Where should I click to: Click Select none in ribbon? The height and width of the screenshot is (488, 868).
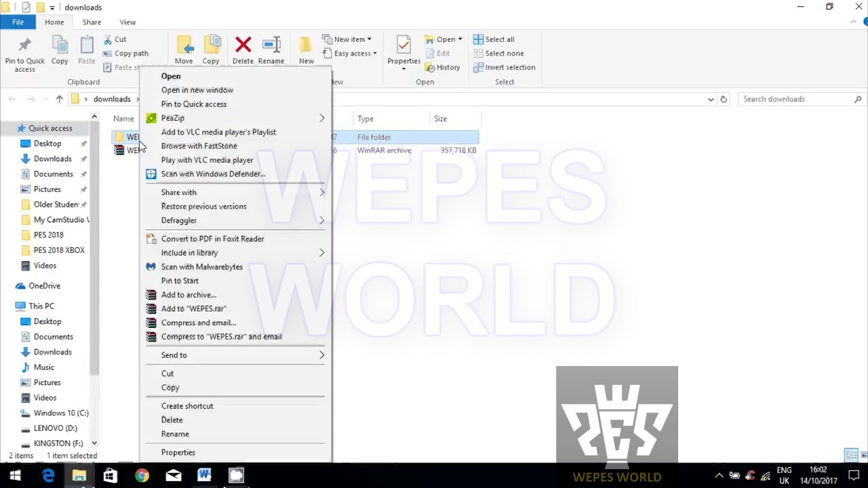[498, 54]
